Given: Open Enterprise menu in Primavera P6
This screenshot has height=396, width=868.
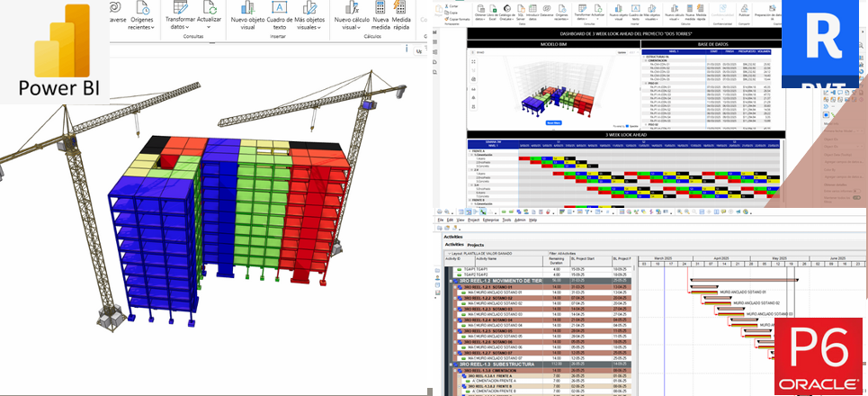Looking at the screenshot, I should [491, 220].
